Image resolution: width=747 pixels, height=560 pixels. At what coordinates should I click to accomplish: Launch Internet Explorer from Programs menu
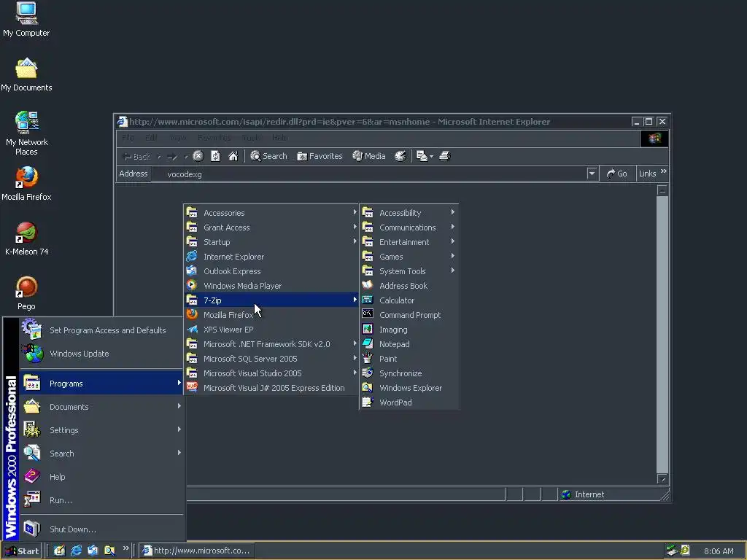[x=271, y=257]
